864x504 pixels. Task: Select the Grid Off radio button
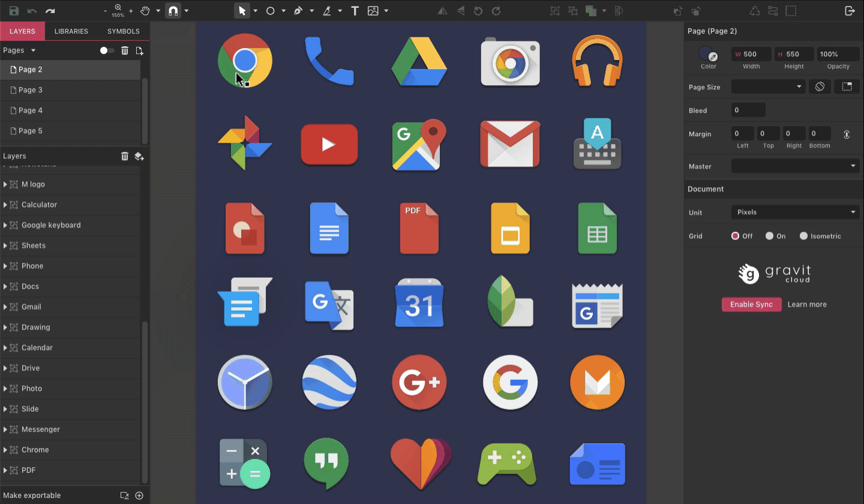[x=736, y=236]
